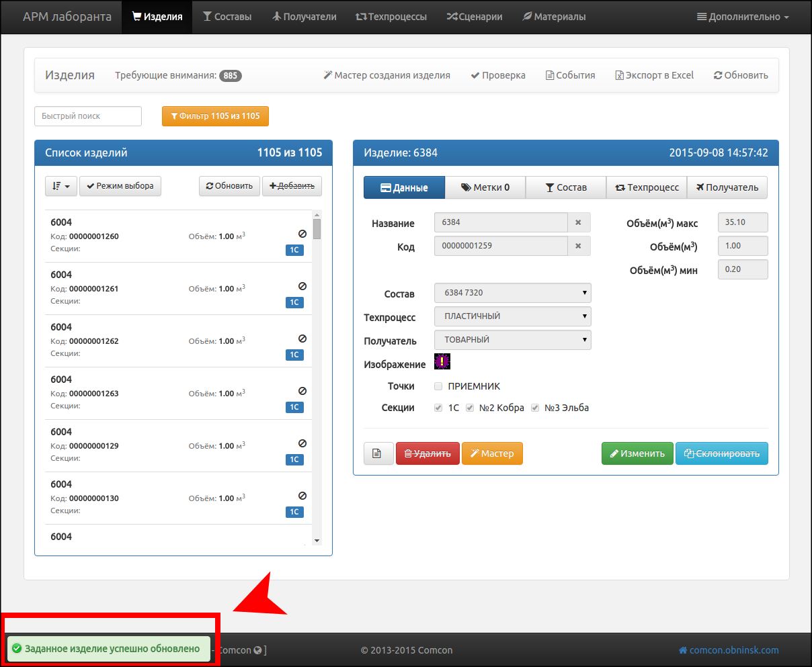Refresh list with Обновить list button

pyautogui.click(x=229, y=186)
